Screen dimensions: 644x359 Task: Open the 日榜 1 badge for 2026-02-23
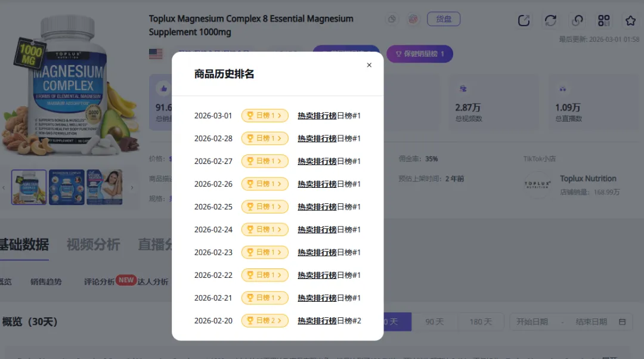[265, 252]
